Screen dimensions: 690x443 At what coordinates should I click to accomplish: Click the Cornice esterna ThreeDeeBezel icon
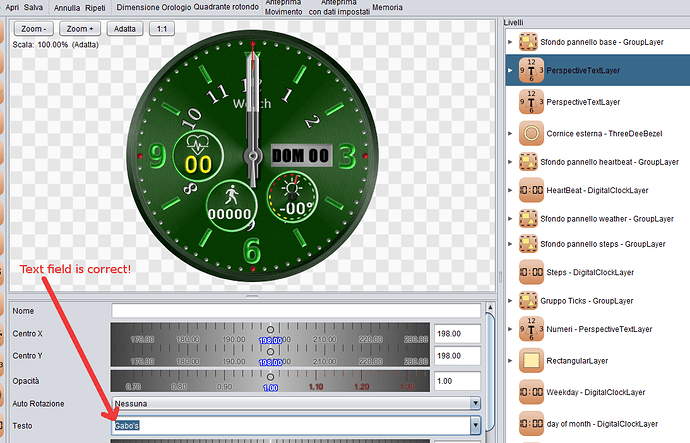click(x=531, y=133)
